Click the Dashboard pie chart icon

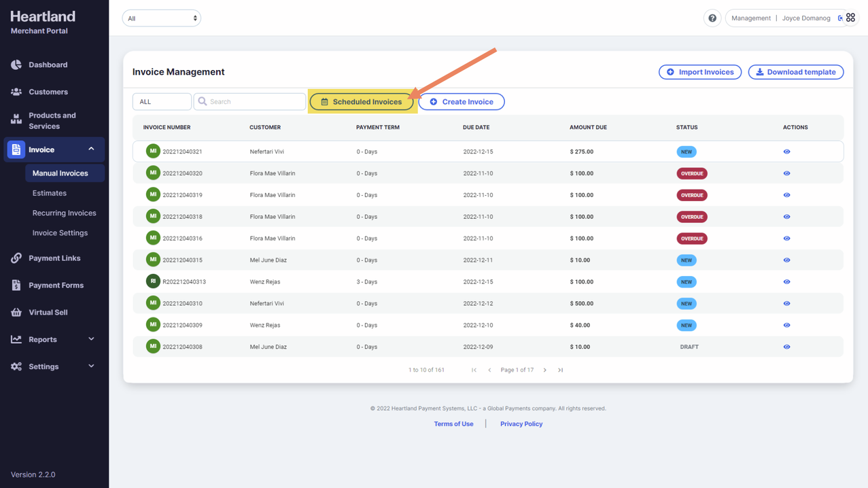click(16, 65)
